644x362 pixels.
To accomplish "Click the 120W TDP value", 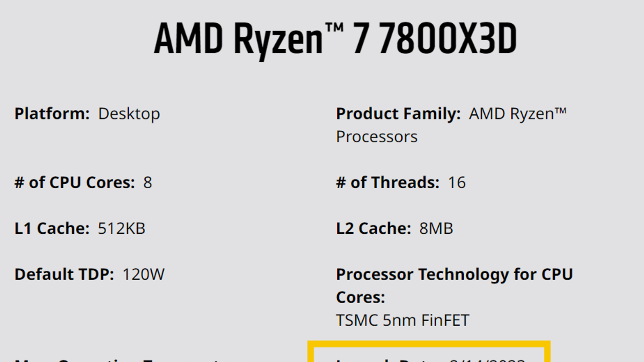I will click(143, 274).
